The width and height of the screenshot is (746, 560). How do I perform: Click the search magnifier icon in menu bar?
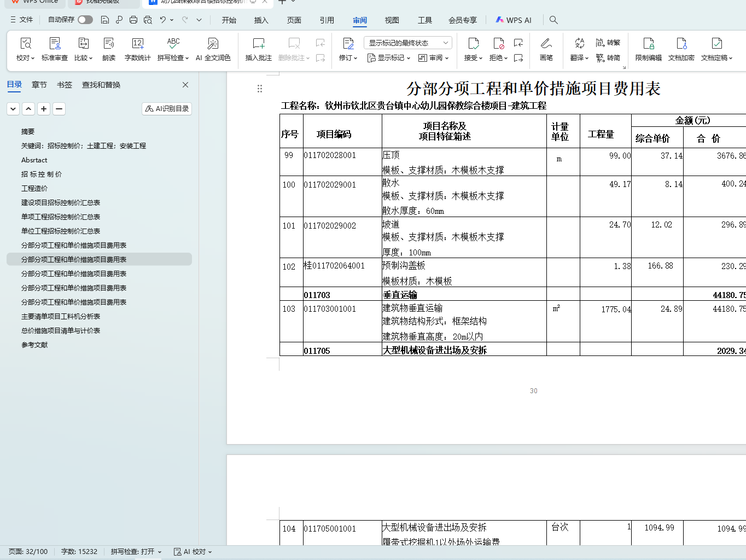[553, 20]
